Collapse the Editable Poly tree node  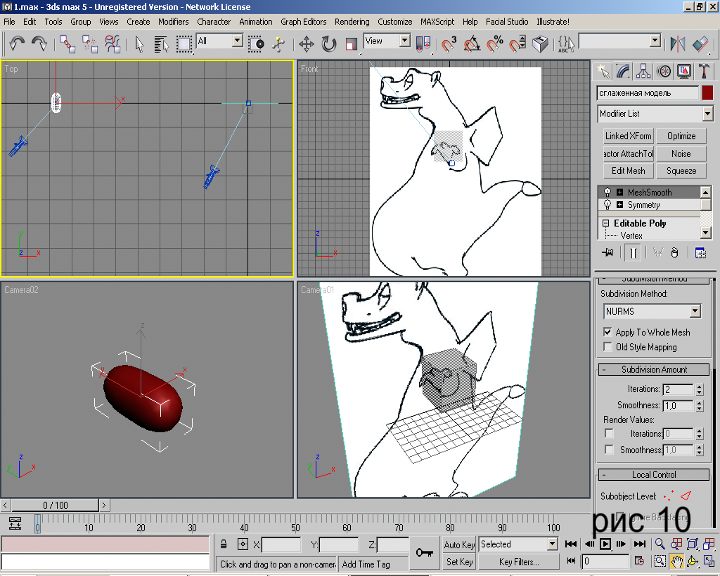pyautogui.click(x=606, y=223)
